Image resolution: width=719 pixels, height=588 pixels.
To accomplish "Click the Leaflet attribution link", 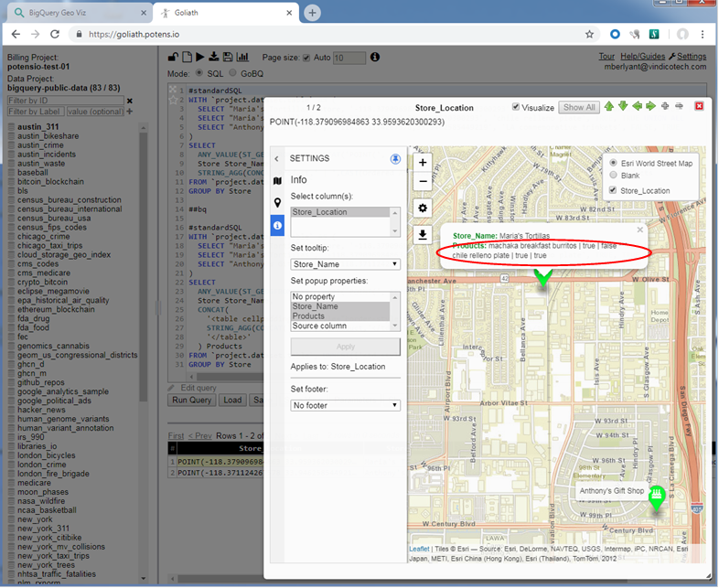I will (x=419, y=549).
